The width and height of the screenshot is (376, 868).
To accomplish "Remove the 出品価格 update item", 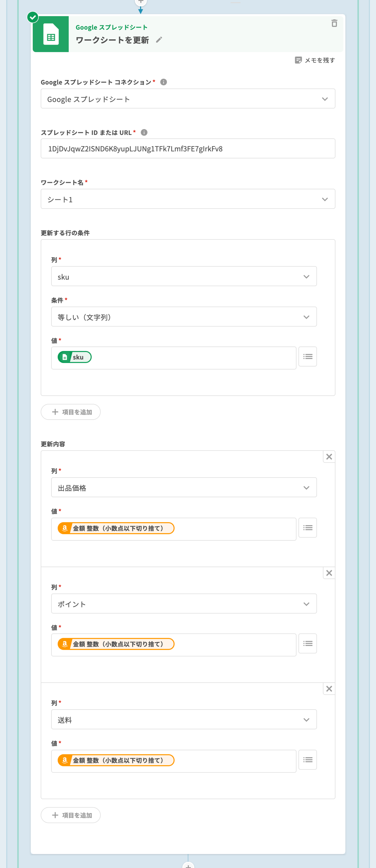I will pyautogui.click(x=329, y=457).
